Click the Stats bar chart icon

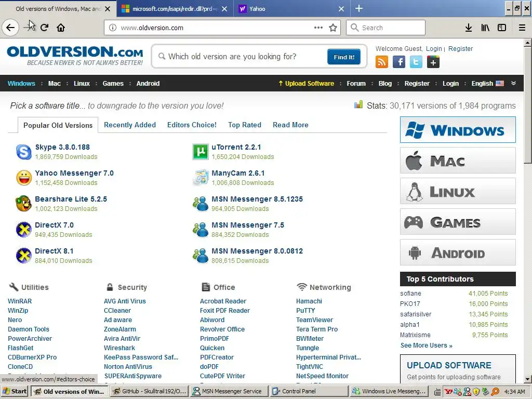point(358,104)
